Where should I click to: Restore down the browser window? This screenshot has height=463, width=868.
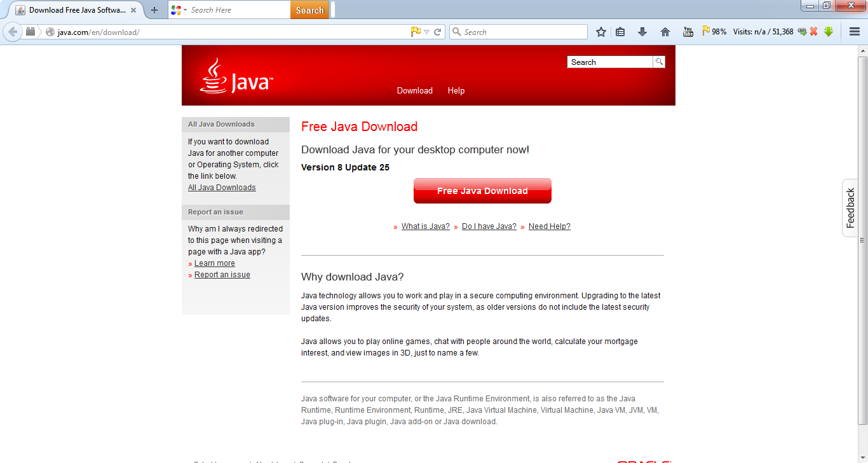click(x=826, y=6)
